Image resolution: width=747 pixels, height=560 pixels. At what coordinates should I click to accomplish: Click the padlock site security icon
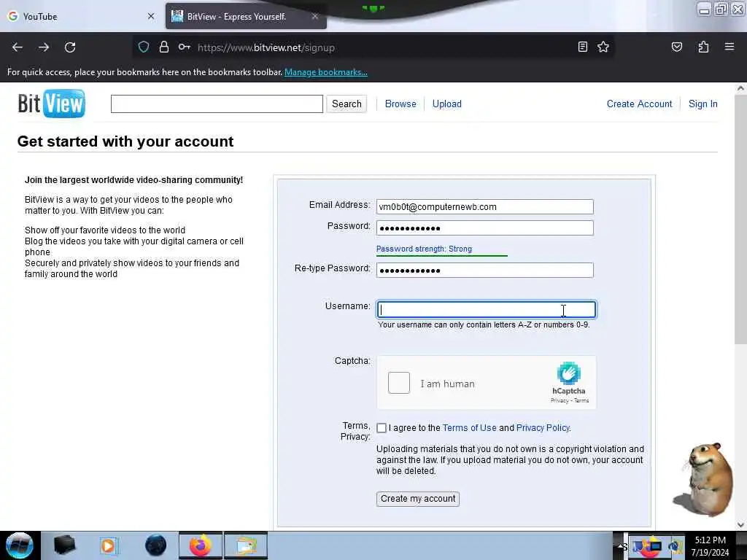click(x=164, y=47)
